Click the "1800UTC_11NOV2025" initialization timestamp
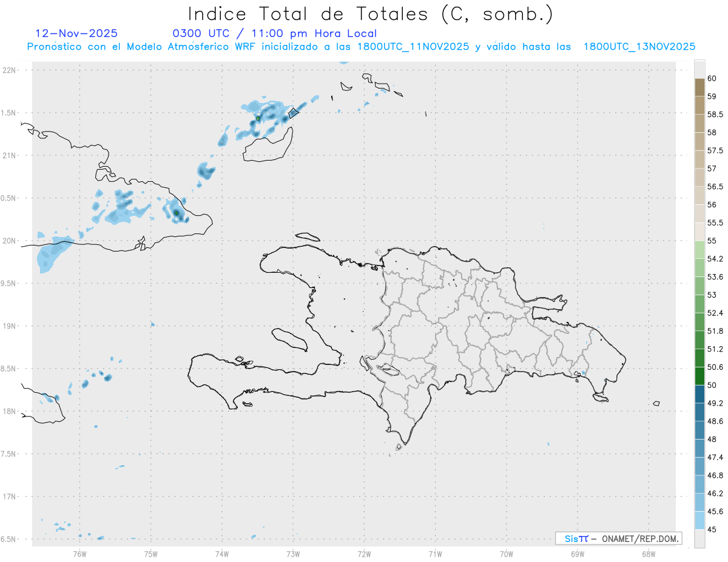This screenshot has width=728, height=562. (413, 47)
